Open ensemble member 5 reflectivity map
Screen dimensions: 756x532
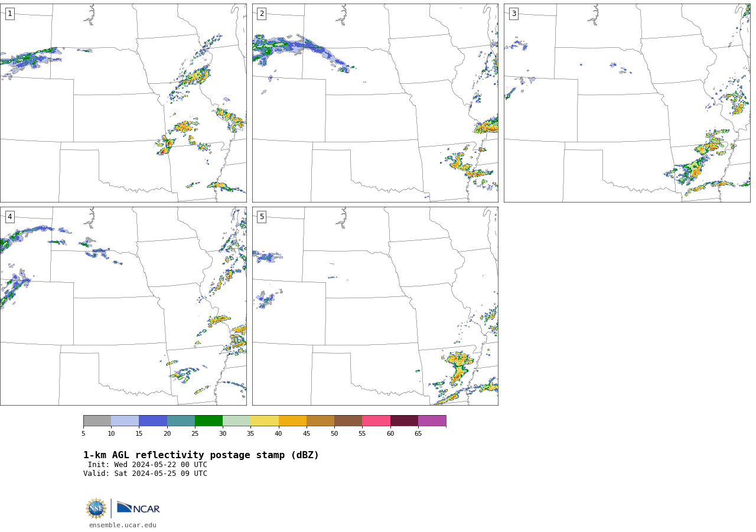pos(375,306)
